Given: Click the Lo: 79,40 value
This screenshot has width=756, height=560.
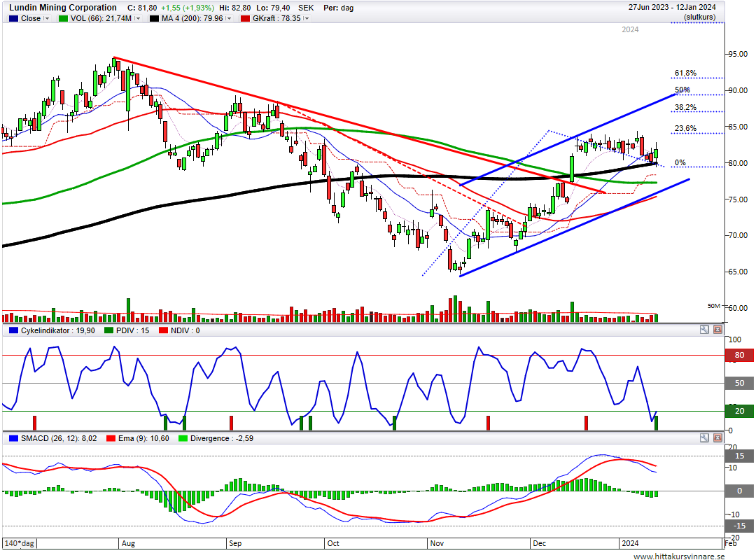Looking at the screenshot, I should click(x=273, y=8).
